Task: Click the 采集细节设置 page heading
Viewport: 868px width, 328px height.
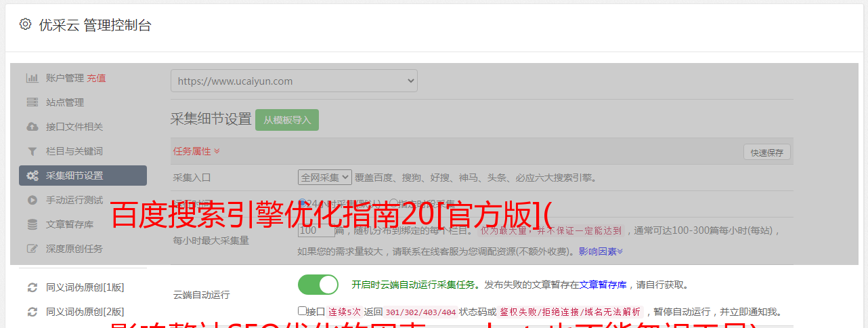Action: (x=211, y=119)
